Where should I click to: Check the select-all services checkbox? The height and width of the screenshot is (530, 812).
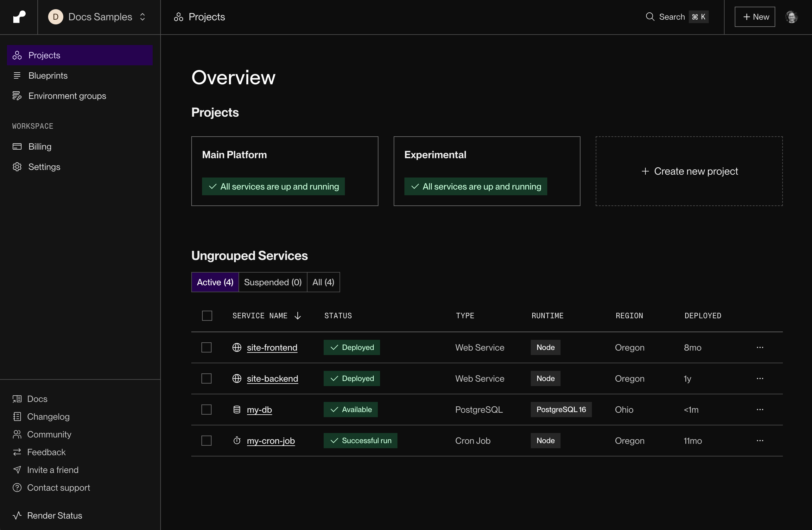pos(207,315)
